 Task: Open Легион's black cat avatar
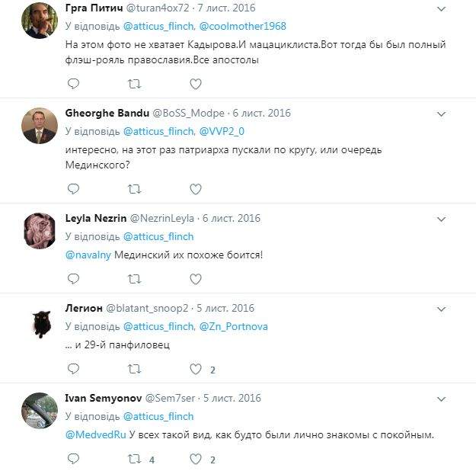(41, 322)
